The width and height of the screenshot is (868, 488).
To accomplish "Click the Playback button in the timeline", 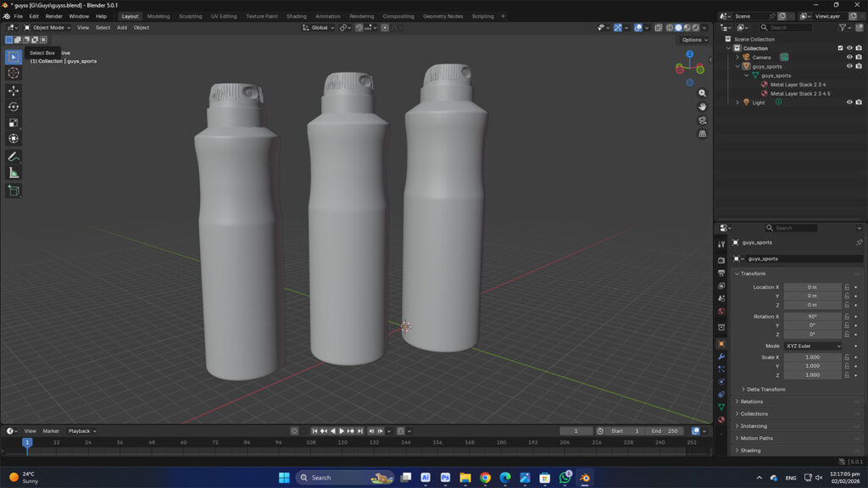I will click(x=81, y=431).
